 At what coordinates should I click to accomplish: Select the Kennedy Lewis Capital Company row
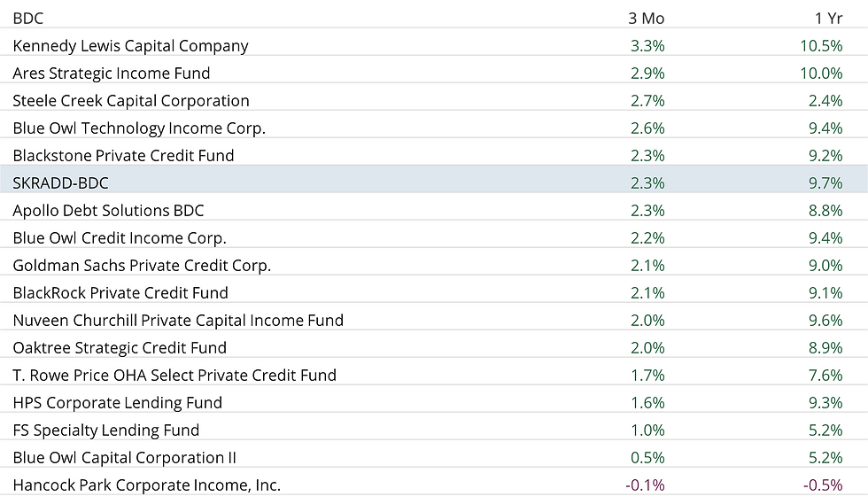coord(130,46)
